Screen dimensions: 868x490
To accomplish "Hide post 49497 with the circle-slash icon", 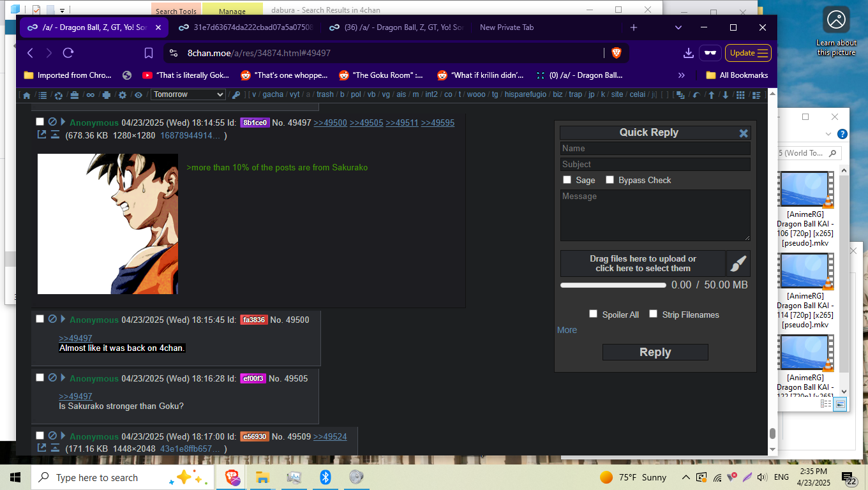I will [x=52, y=122].
